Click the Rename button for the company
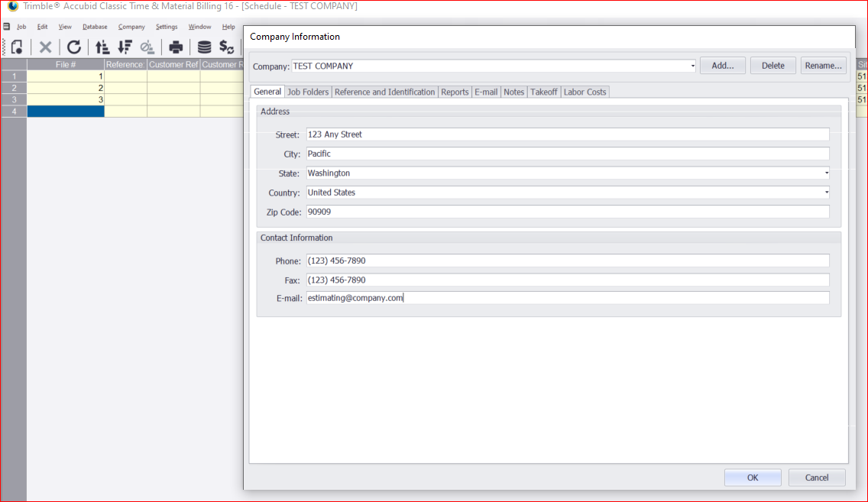868x502 pixels. [x=823, y=66]
